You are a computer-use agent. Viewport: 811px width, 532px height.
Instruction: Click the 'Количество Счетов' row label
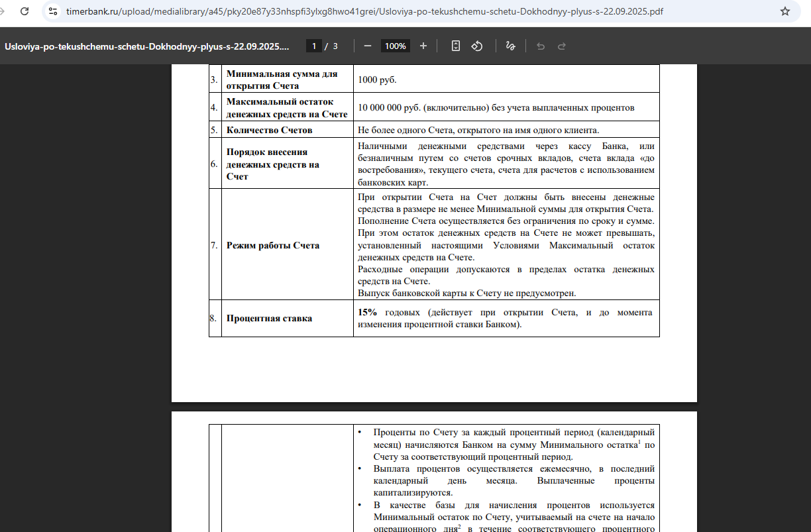[269, 130]
